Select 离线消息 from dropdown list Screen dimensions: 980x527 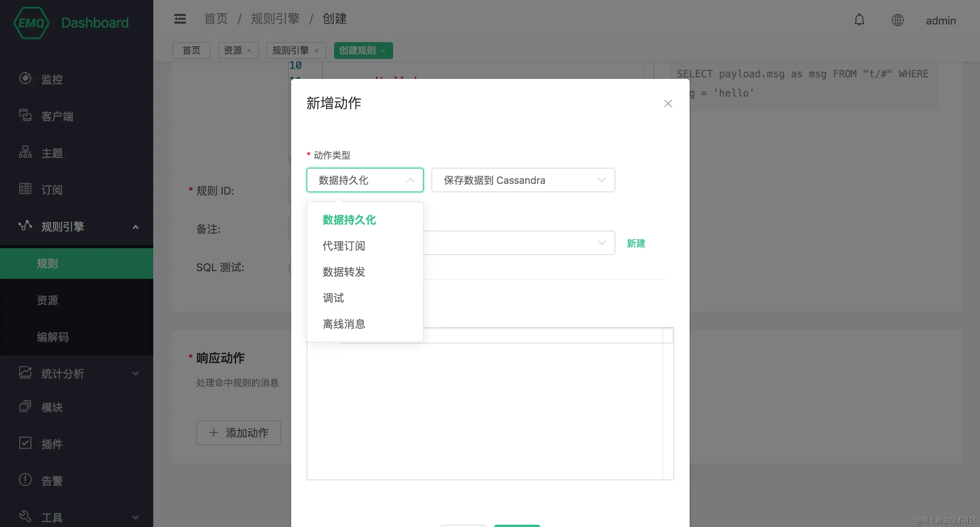(x=344, y=324)
